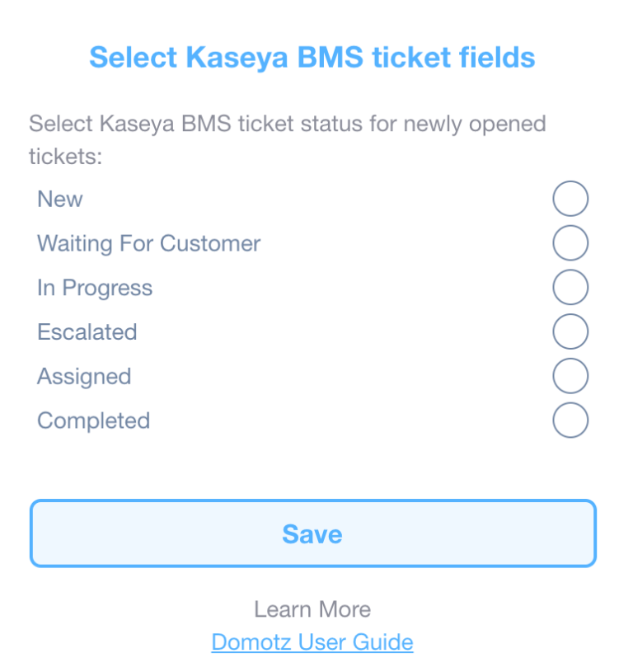This screenshot has height=672, width=633.
Task: Mark Completed as the status for opened tickets
Action: (x=570, y=421)
